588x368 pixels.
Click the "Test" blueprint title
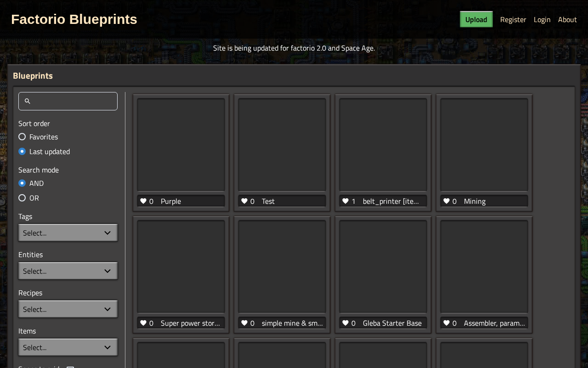(x=268, y=201)
